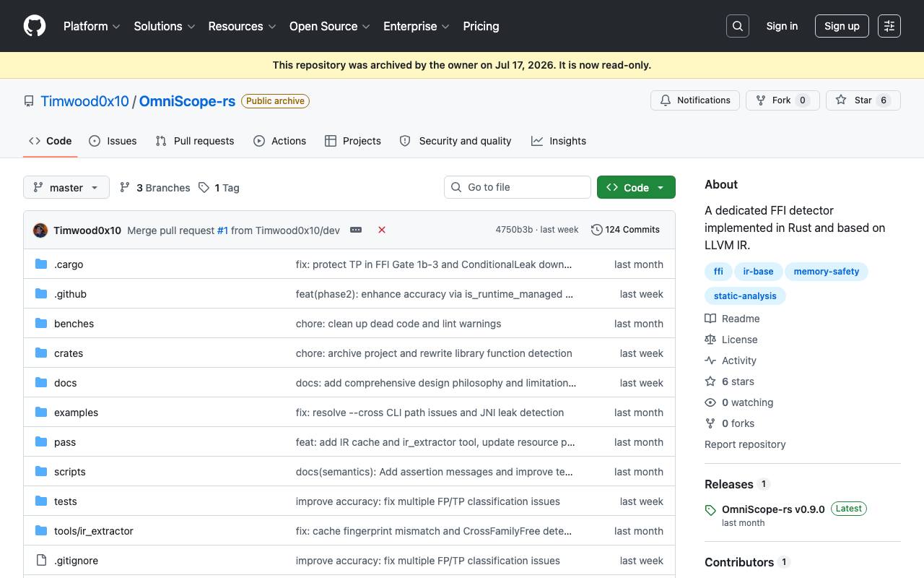Viewport: 924px width, 578px height.
Task: Open the crates folder icon
Action: coord(41,353)
